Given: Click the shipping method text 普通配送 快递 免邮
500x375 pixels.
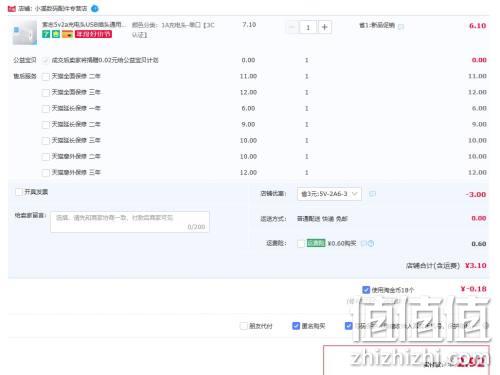Looking at the screenshot, I should (322, 219).
